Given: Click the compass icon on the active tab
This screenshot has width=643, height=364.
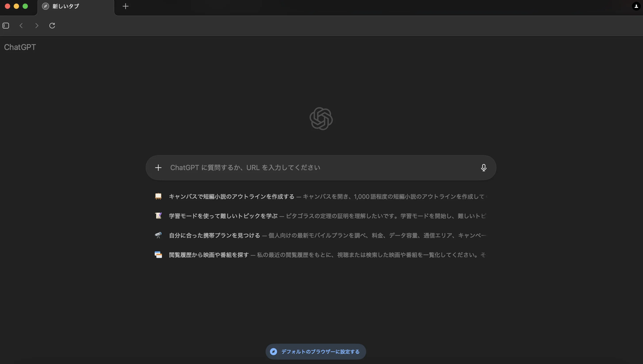Looking at the screenshot, I should pyautogui.click(x=46, y=6).
